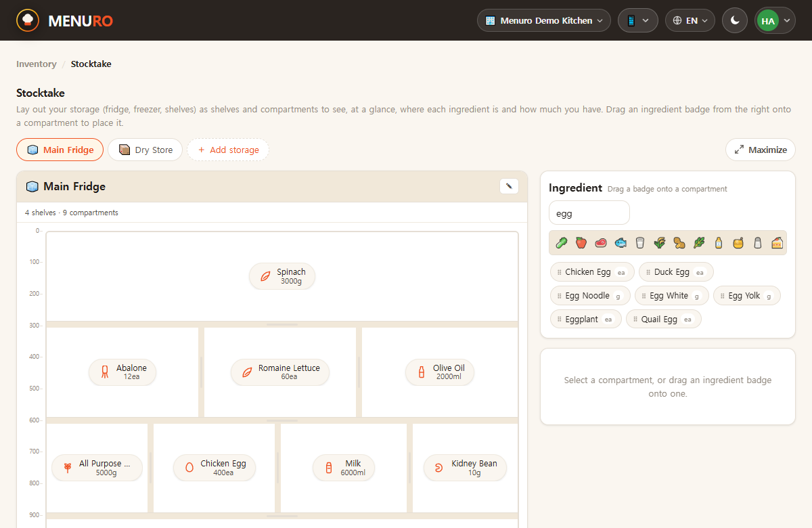Screen dimensions: 812x528
Task: Click the '4 shelves · 9 compartments' text
Action: point(72,213)
